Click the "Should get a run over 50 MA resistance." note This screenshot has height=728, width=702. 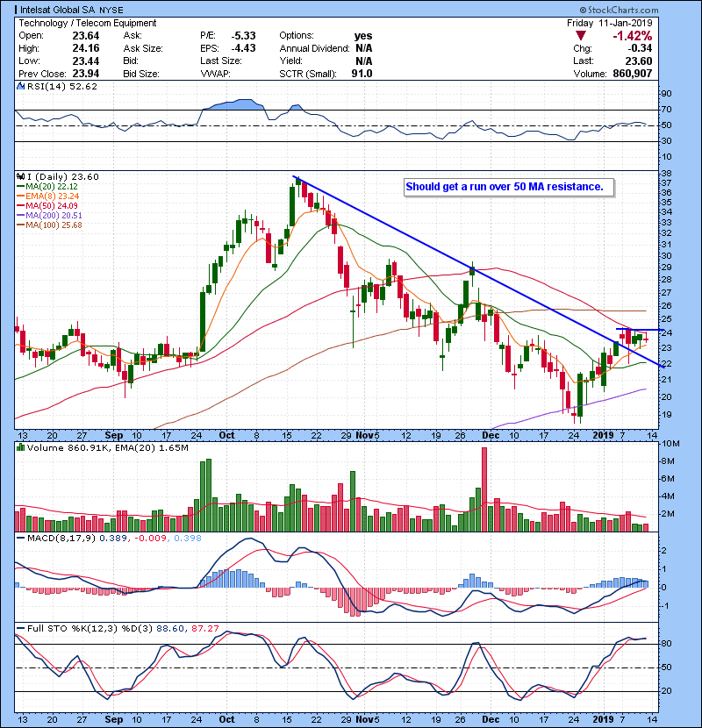(x=505, y=187)
